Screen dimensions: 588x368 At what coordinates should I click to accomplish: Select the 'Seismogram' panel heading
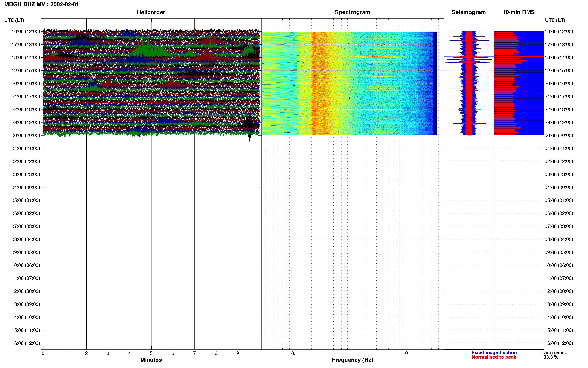coord(468,12)
